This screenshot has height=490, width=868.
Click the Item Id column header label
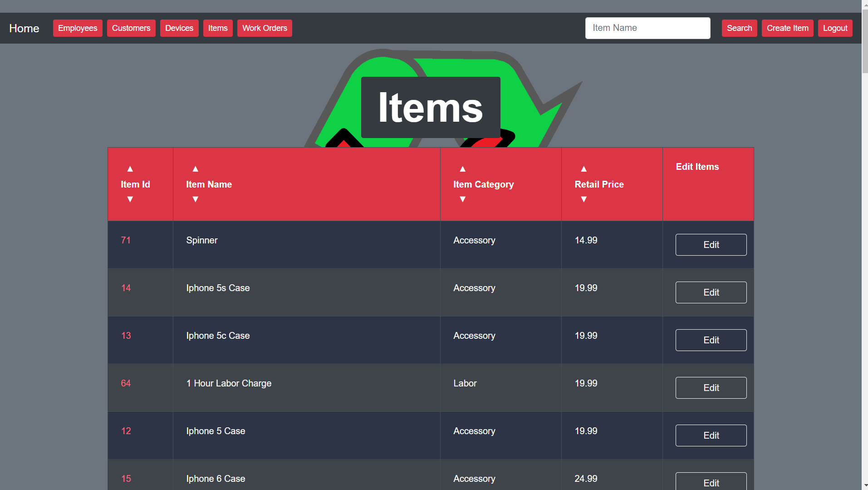pos(135,184)
